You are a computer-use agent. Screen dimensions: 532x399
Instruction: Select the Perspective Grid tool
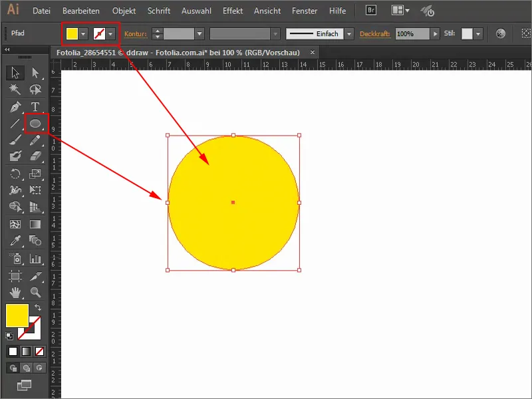35,206
